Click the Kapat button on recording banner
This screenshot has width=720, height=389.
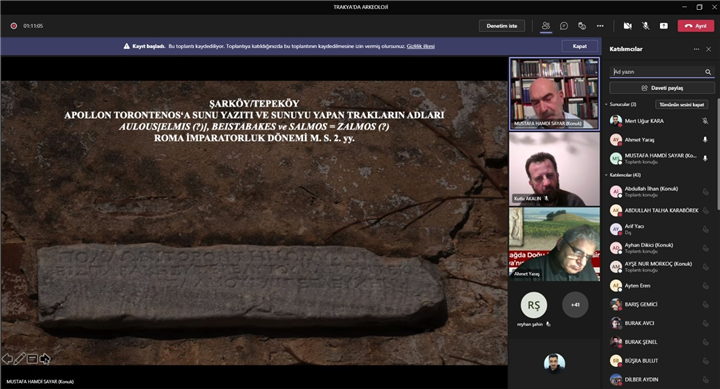579,46
